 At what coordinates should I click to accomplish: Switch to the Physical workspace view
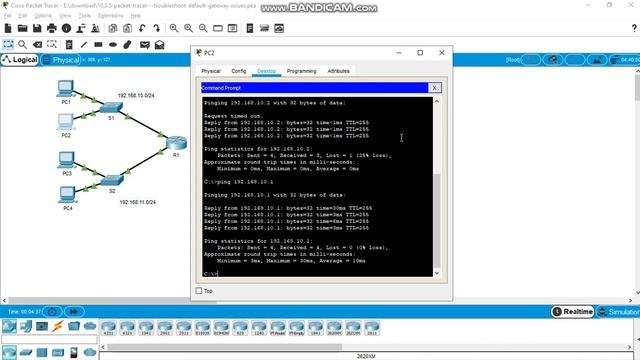[61, 60]
